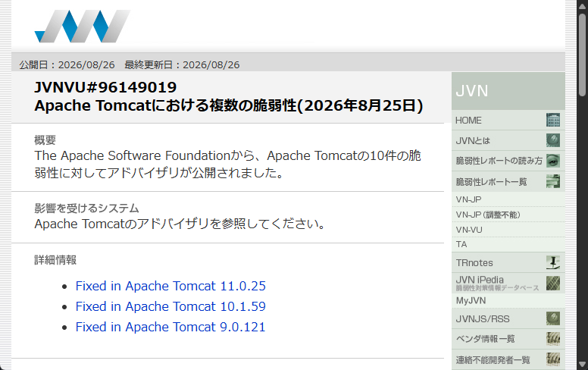
Task: Click the TRnotes pin icon
Action: pos(552,262)
